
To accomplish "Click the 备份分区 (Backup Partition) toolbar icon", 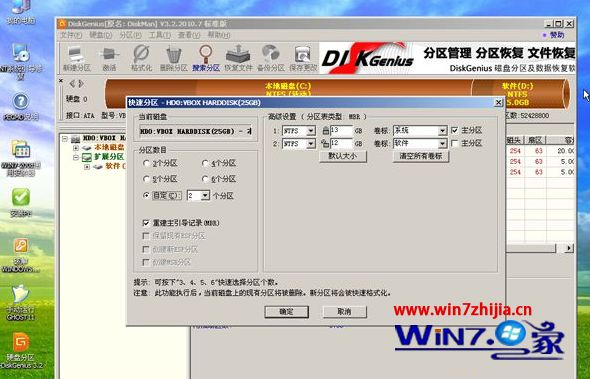I will pos(270,58).
